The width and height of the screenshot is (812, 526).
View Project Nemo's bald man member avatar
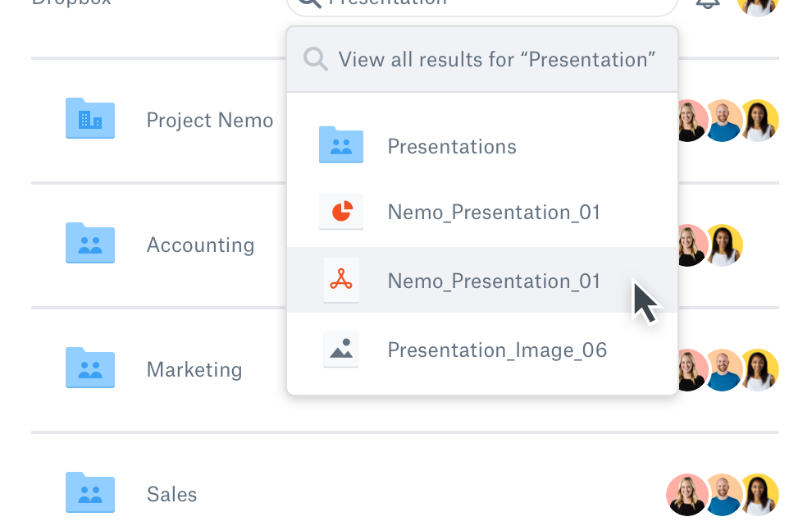click(723, 121)
